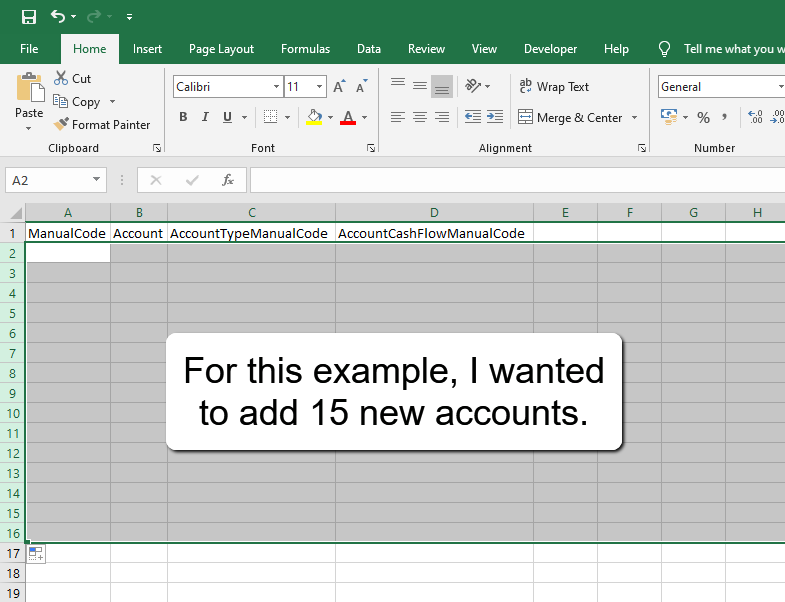The image size is (785, 602).
Task: Click the Format Painter tool
Action: click(102, 125)
